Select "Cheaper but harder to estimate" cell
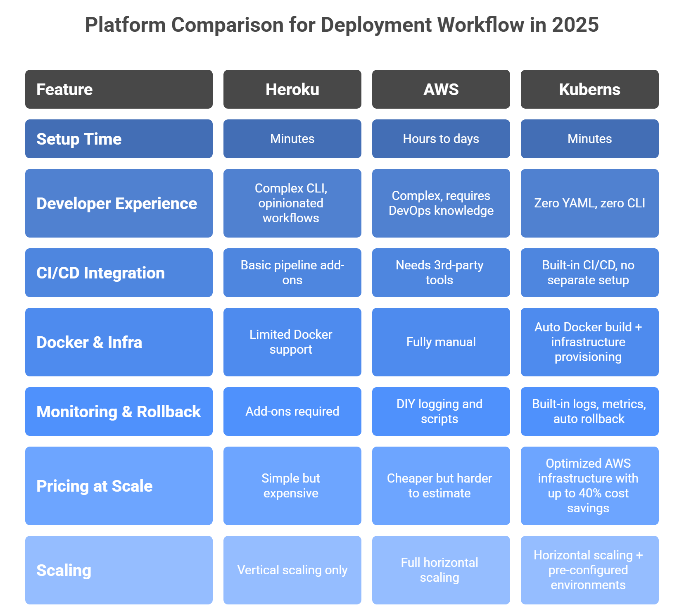Screen dimensions: 684x616 (441, 486)
